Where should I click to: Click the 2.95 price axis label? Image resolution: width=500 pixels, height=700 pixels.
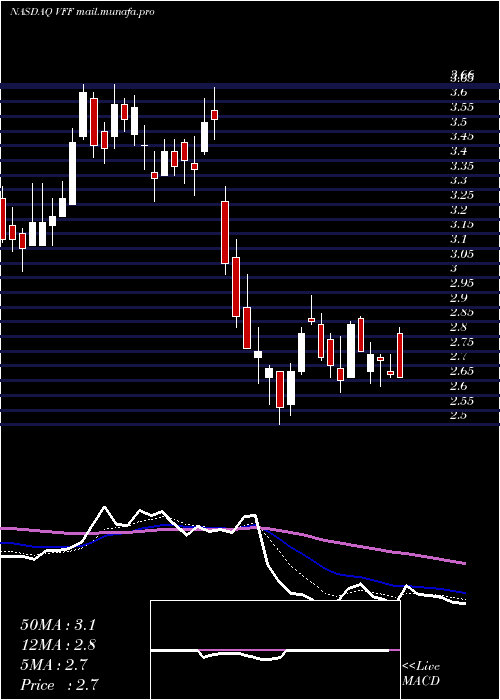coord(462,283)
